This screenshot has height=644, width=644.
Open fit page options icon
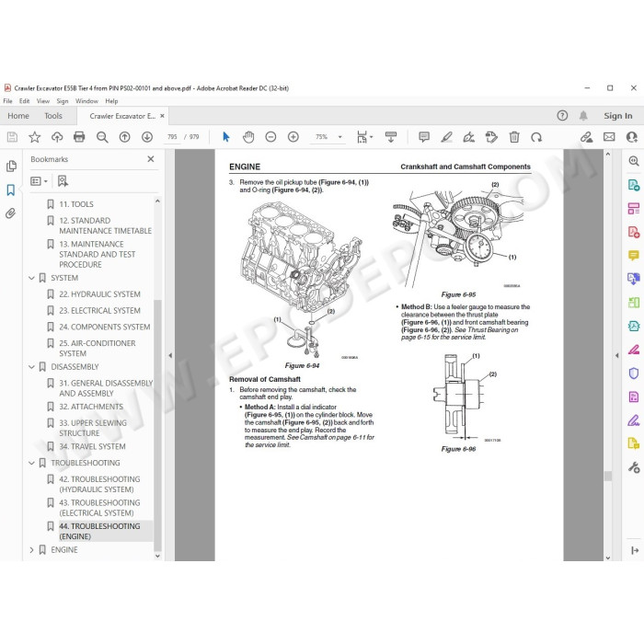point(364,137)
